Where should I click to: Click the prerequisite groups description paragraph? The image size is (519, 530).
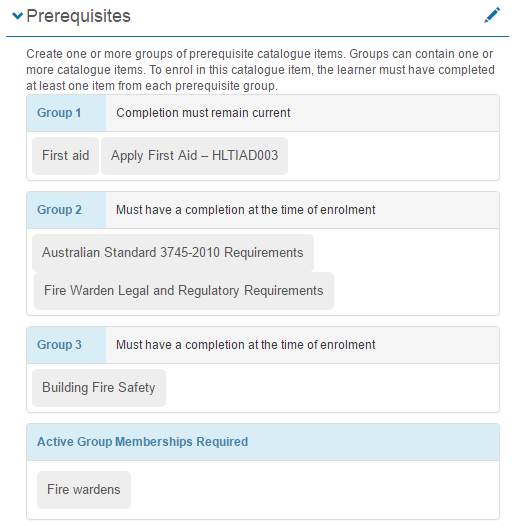coord(260,70)
